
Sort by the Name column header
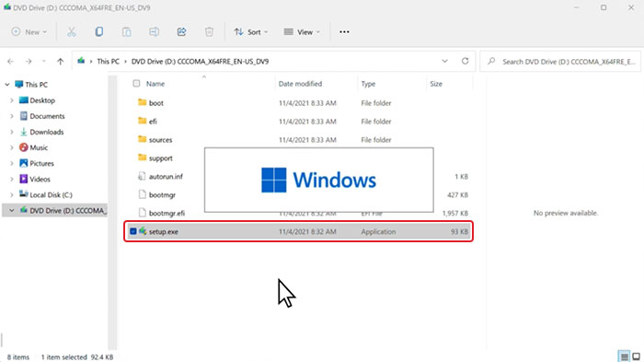pyautogui.click(x=155, y=84)
